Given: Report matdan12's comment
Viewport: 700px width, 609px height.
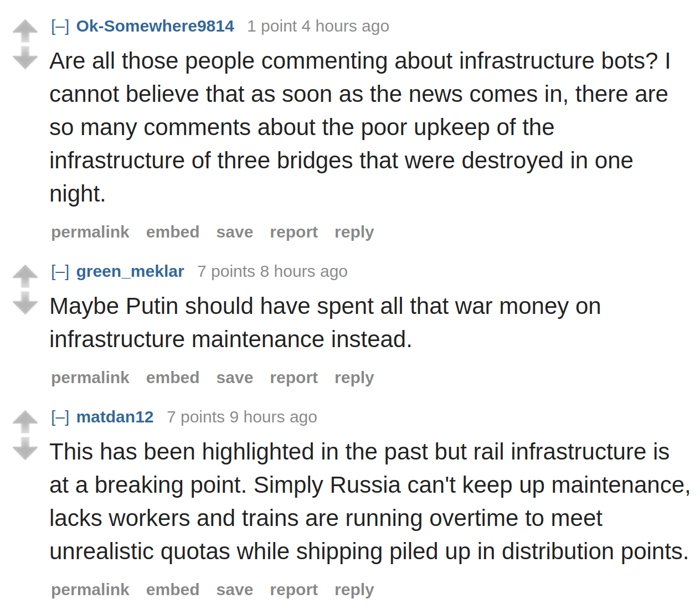Looking at the screenshot, I should (x=294, y=590).
